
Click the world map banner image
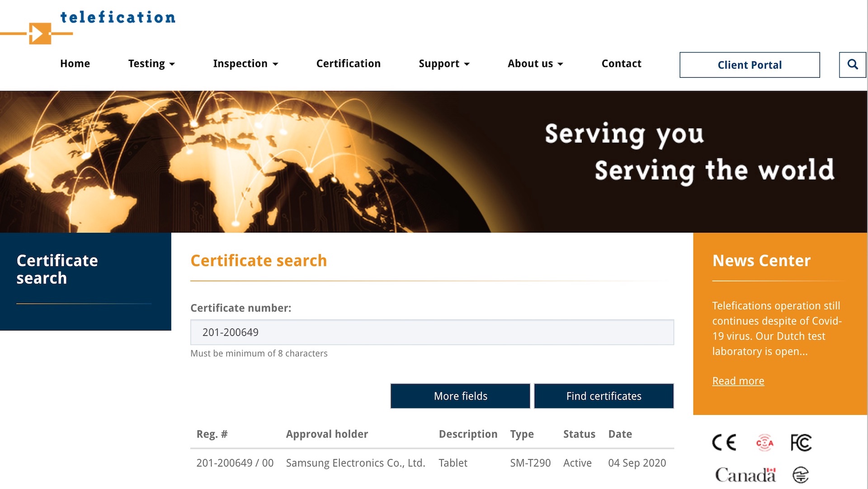click(x=434, y=162)
